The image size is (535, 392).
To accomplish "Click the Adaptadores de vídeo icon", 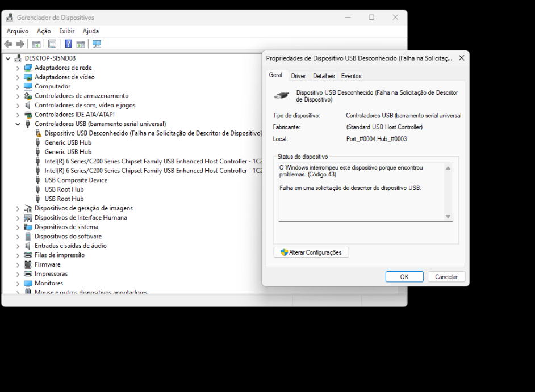I will pyautogui.click(x=28, y=77).
